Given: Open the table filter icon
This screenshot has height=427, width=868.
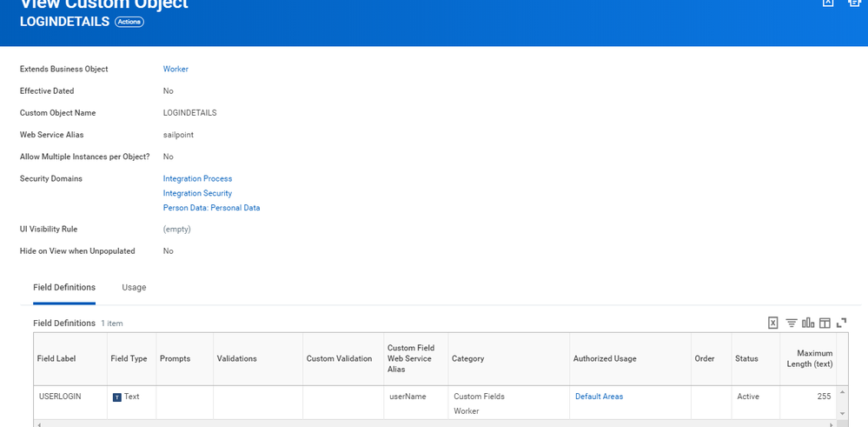Looking at the screenshot, I should point(791,323).
